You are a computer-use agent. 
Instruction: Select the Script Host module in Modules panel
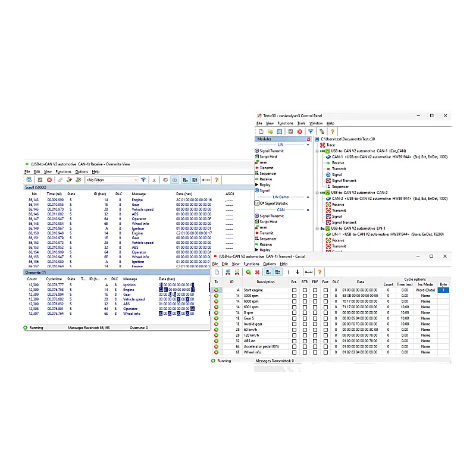pyautogui.click(x=268, y=156)
